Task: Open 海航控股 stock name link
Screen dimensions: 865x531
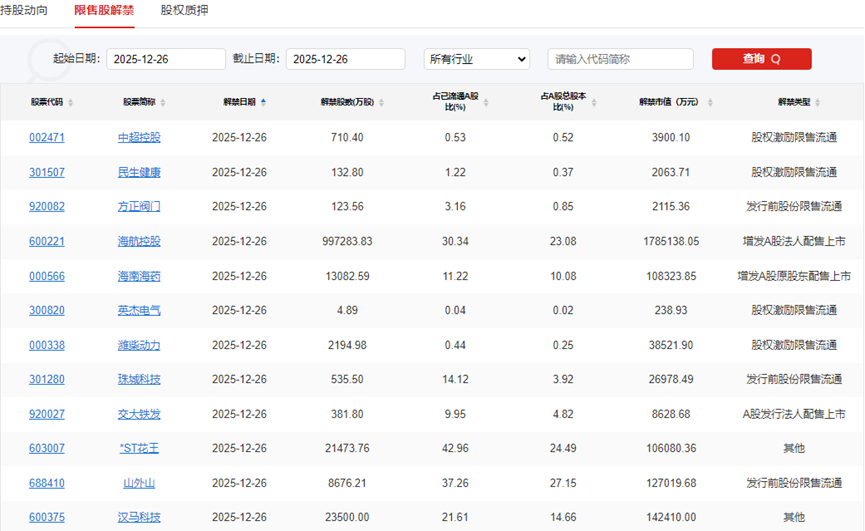Action: pos(139,241)
